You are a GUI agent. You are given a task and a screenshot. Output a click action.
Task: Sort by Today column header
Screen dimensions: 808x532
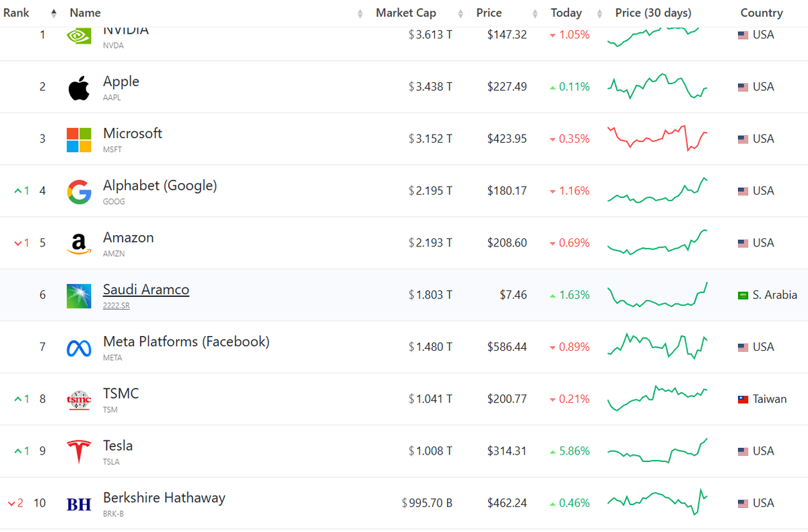(x=566, y=13)
